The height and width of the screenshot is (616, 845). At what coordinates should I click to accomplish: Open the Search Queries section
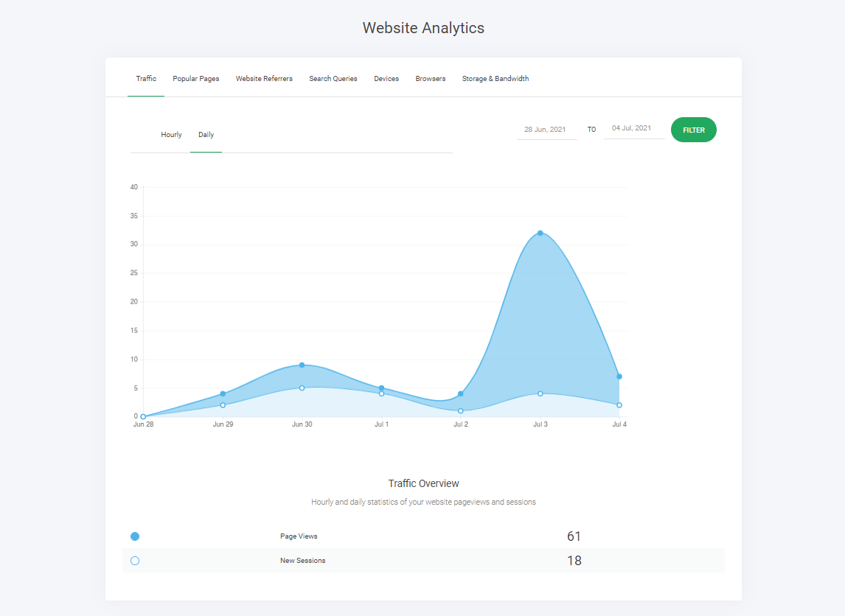pos(333,78)
